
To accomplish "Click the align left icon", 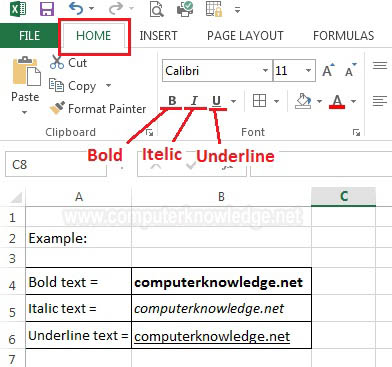I will point(380,101).
